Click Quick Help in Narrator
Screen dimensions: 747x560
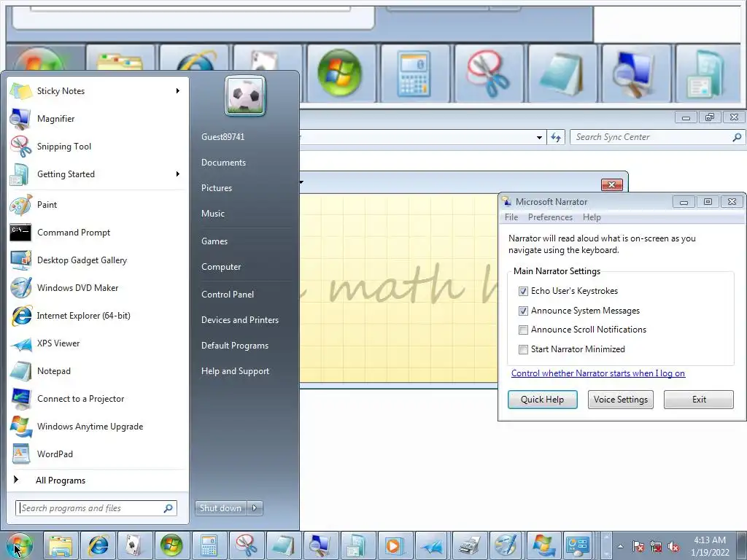[542, 400]
